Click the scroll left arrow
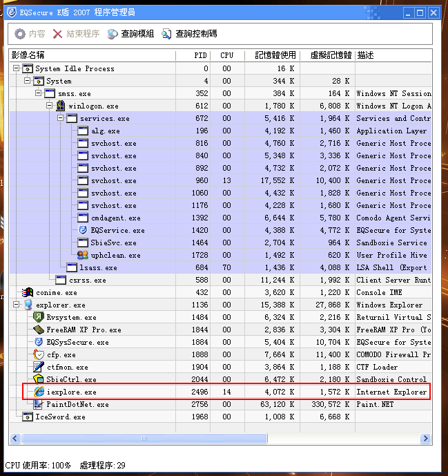Screen dimensions: 448x476 [15, 439]
